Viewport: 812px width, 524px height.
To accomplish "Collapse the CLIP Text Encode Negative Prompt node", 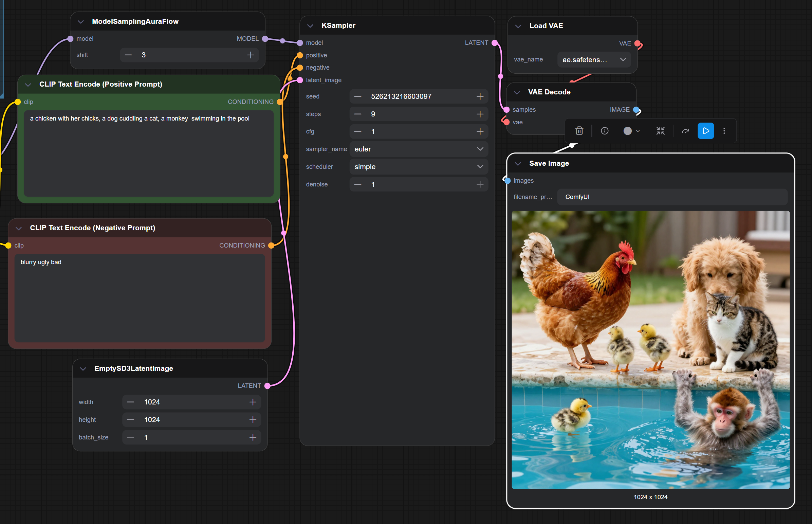I will 19,228.
